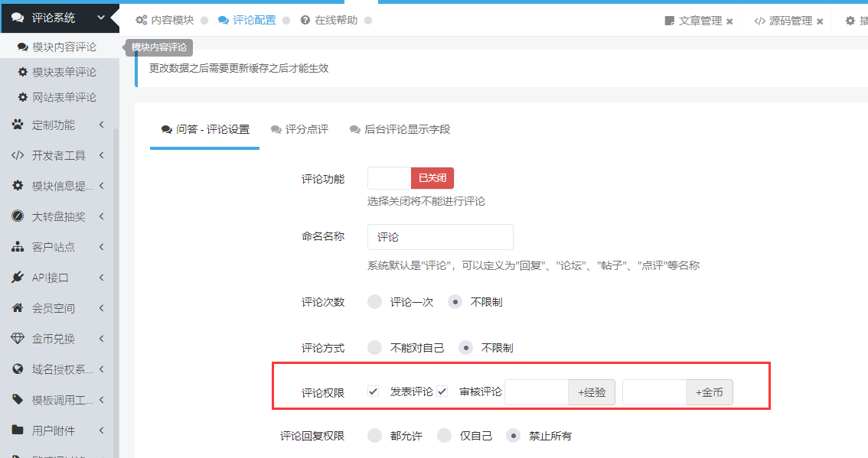Expand the 模块信息提... sidebar menu
868x458 pixels.
click(x=101, y=186)
